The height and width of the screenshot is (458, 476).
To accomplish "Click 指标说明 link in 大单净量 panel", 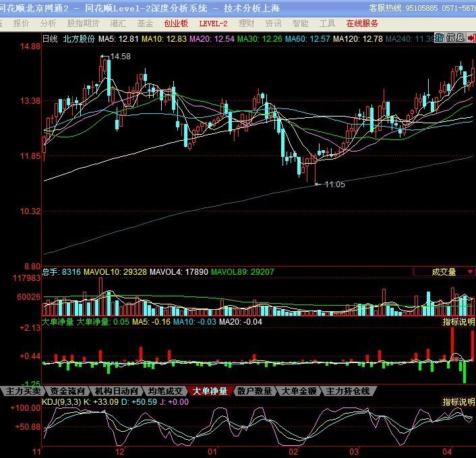I will [458, 322].
